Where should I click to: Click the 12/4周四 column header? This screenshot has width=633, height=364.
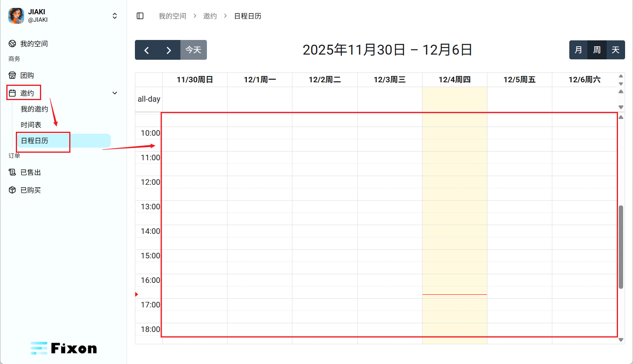pyautogui.click(x=455, y=80)
